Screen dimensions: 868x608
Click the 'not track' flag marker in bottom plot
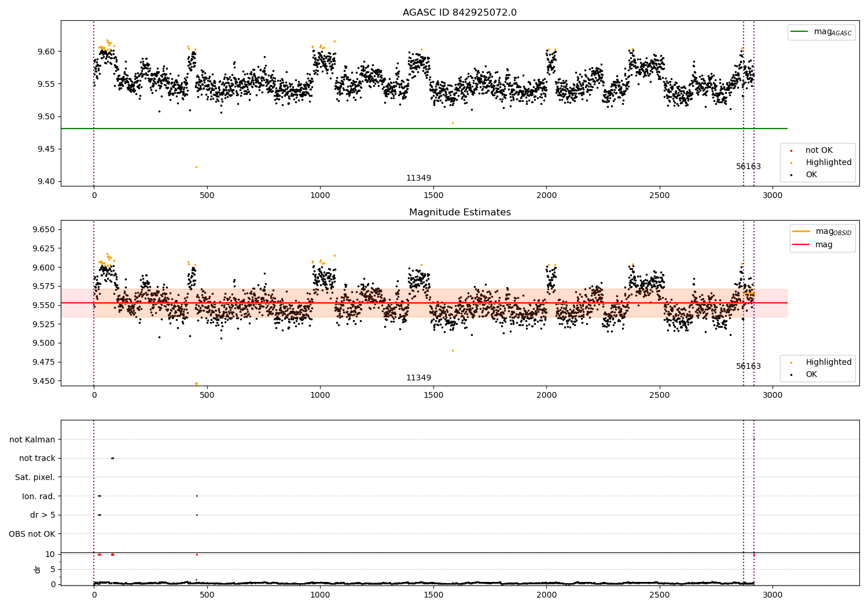click(x=112, y=459)
